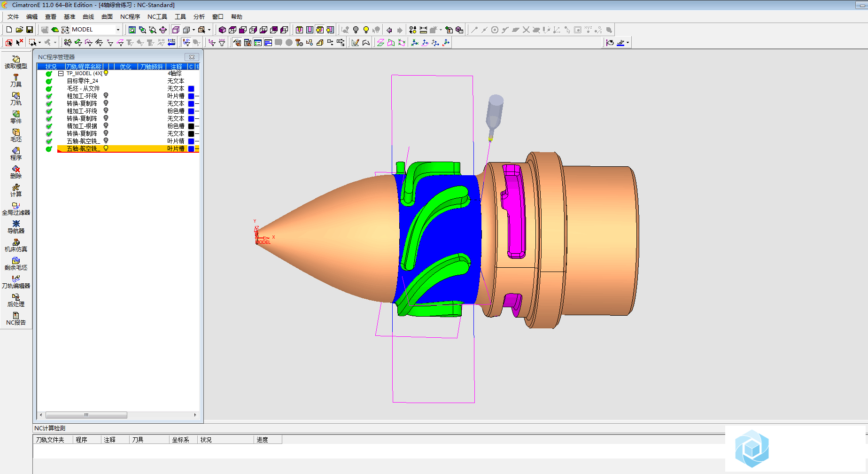Open dropdown arrow beside the greyed hand icon

(55, 42)
